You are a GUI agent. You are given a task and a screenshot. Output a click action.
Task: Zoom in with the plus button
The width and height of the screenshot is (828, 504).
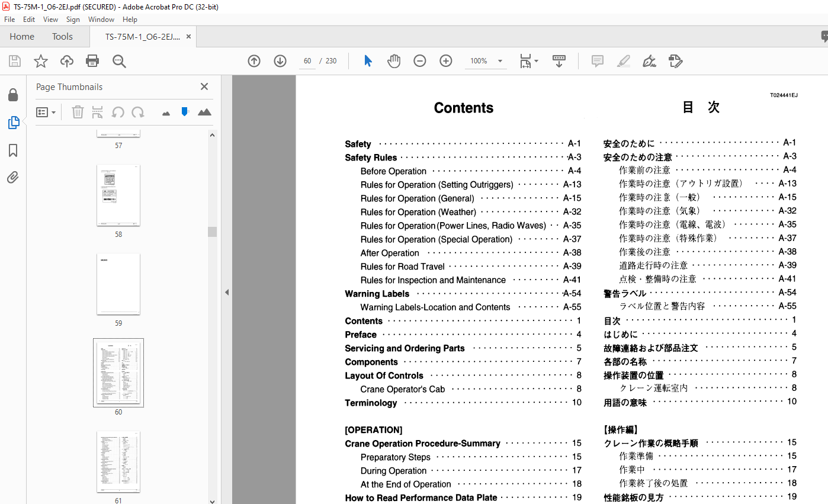446,61
